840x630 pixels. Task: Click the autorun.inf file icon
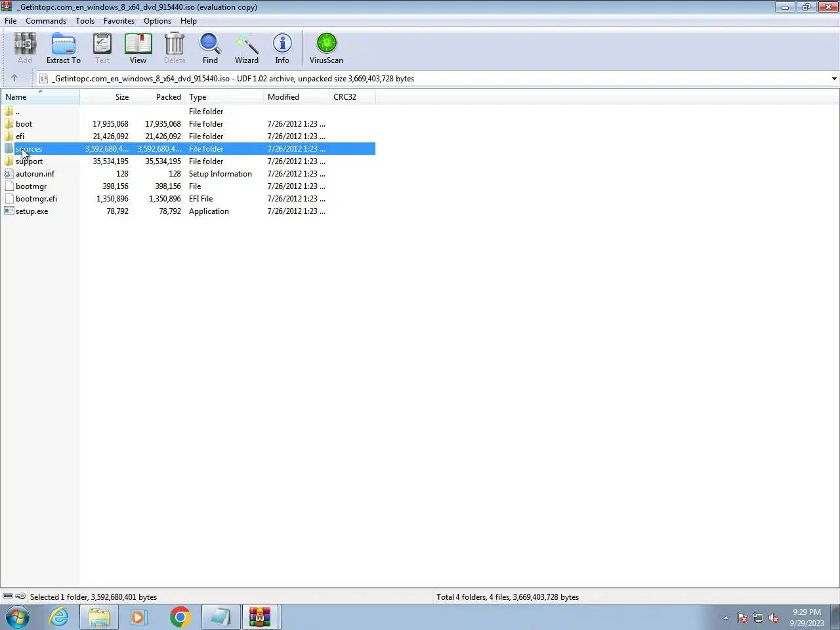(x=9, y=173)
